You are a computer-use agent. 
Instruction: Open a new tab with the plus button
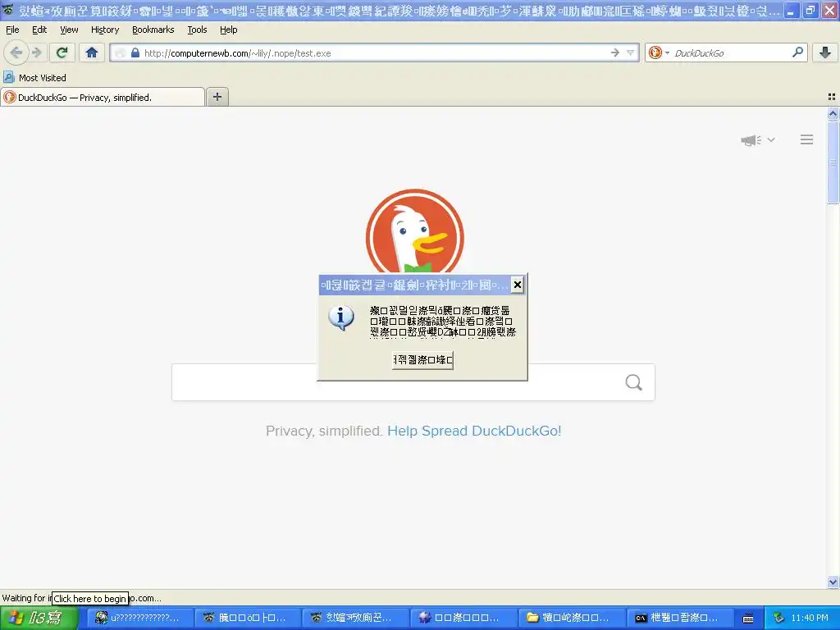click(217, 97)
